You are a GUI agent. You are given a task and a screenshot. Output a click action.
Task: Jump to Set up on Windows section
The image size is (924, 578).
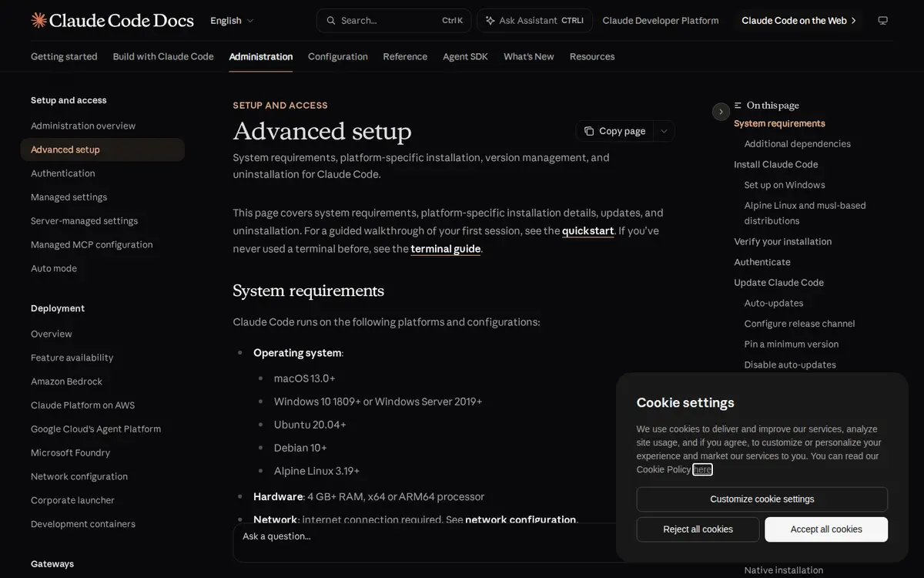pyautogui.click(x=785, y=185)
